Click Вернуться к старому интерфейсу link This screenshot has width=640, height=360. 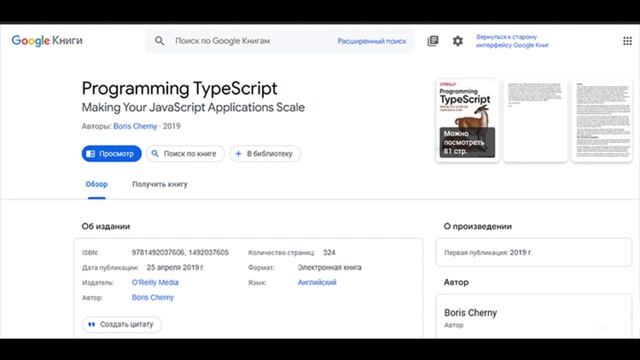[x=512, y=41]
